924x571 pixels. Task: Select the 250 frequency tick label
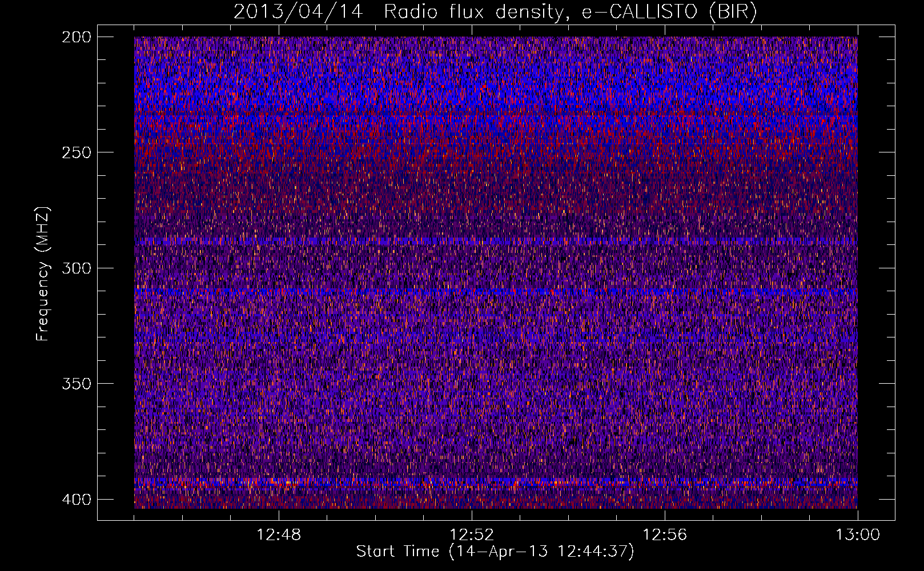(x=76, y=152)
